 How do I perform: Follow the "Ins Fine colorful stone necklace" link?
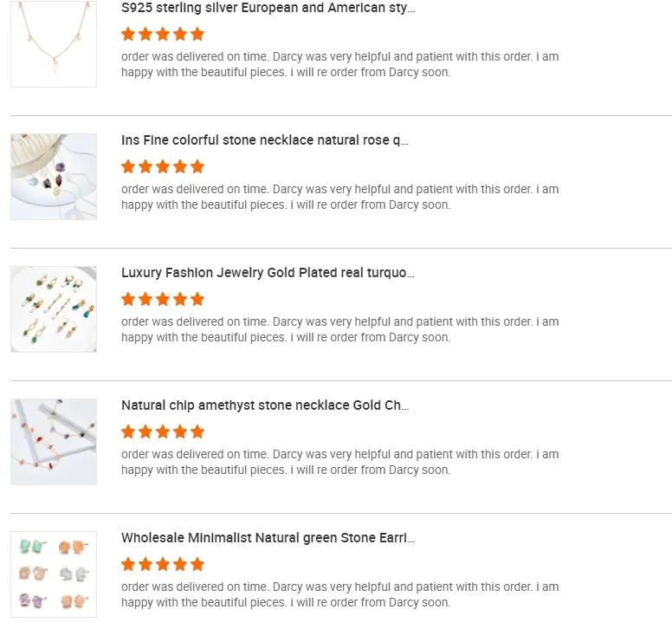pos(264,140)
